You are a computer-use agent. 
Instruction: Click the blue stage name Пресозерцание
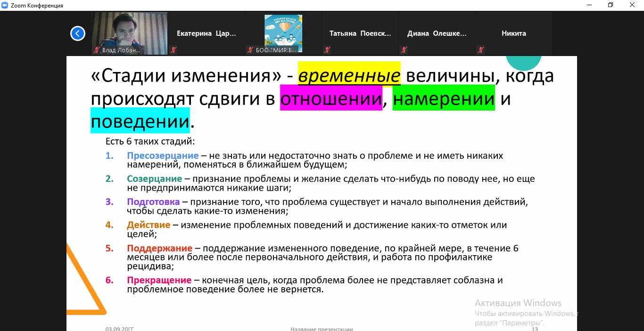(163, 155)
